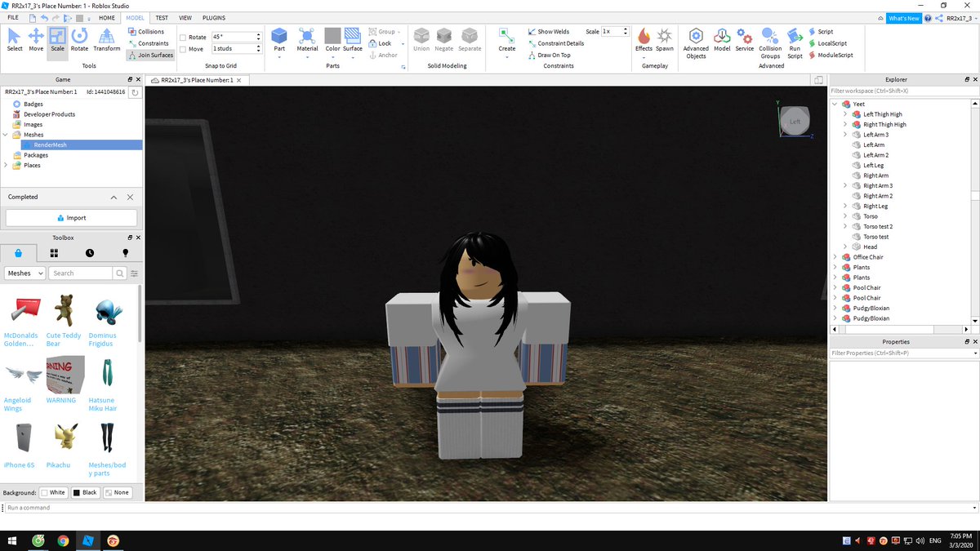980x551 pixels.
Task: Open the Effects gameplay menu
Action: click(644, 40)
